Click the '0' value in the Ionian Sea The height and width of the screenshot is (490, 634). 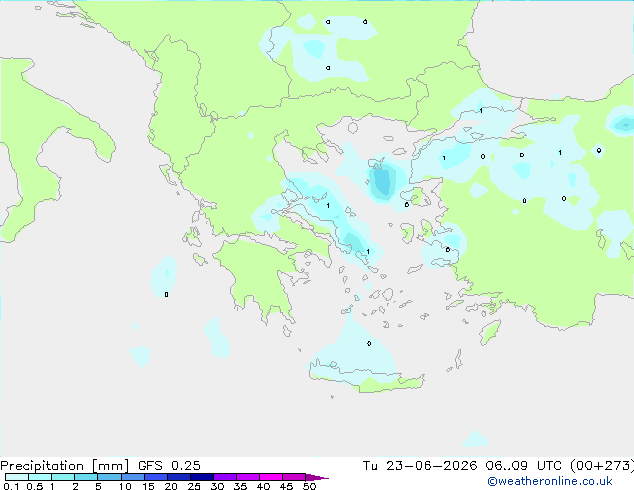[x=166, y=294]
